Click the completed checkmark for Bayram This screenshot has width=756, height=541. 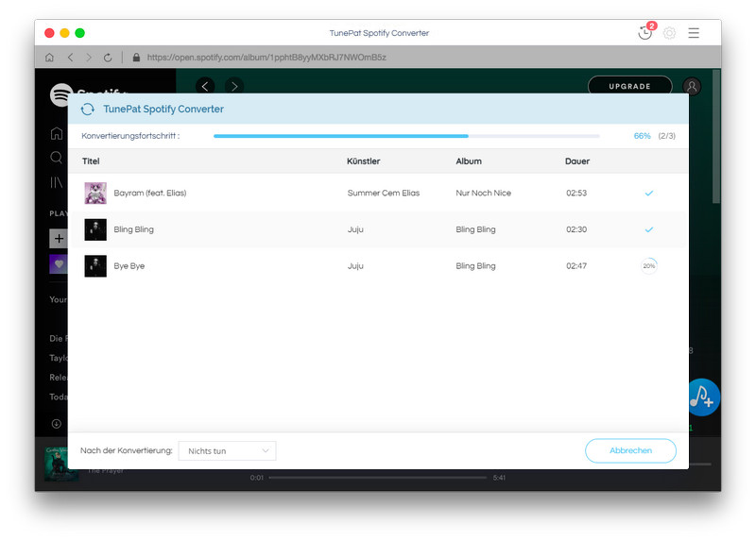pos(649,194)
